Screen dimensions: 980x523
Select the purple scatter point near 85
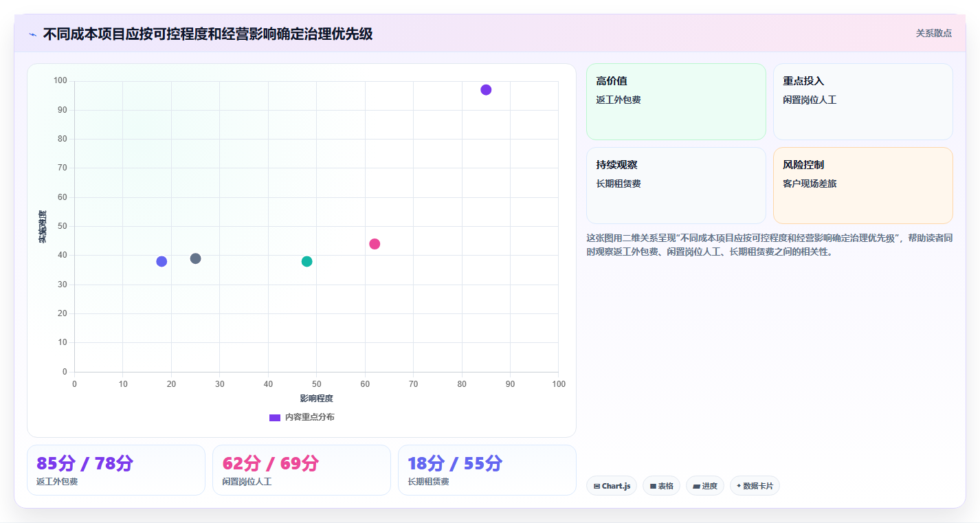[486, 90]
